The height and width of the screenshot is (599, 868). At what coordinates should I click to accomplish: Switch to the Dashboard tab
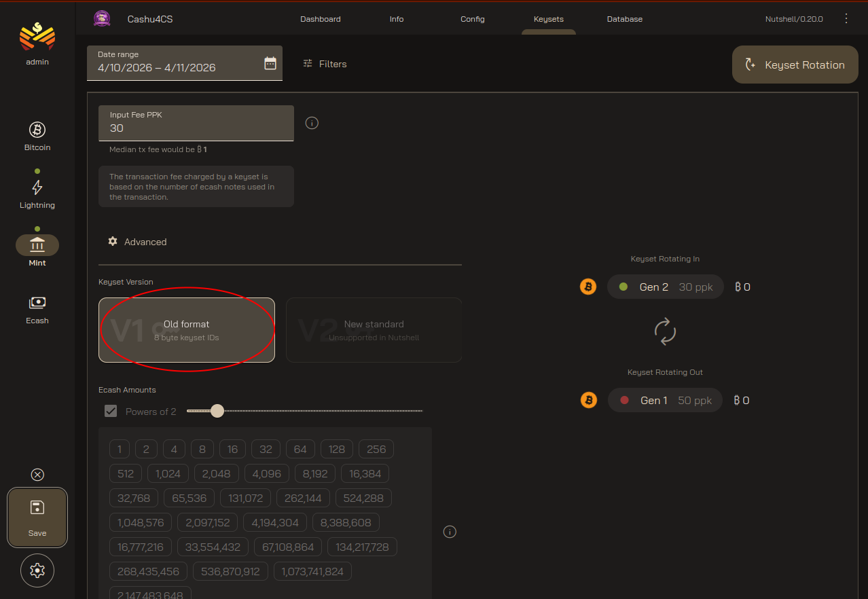321,19
